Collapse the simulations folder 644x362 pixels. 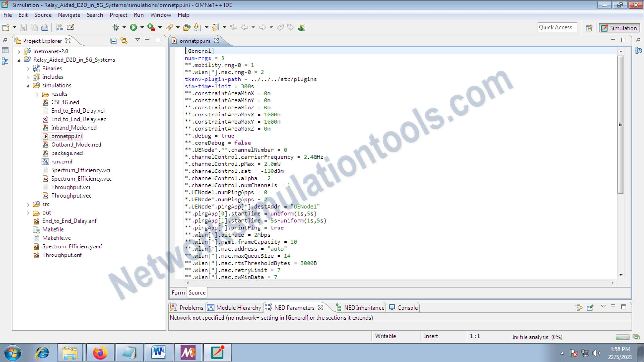28,85
